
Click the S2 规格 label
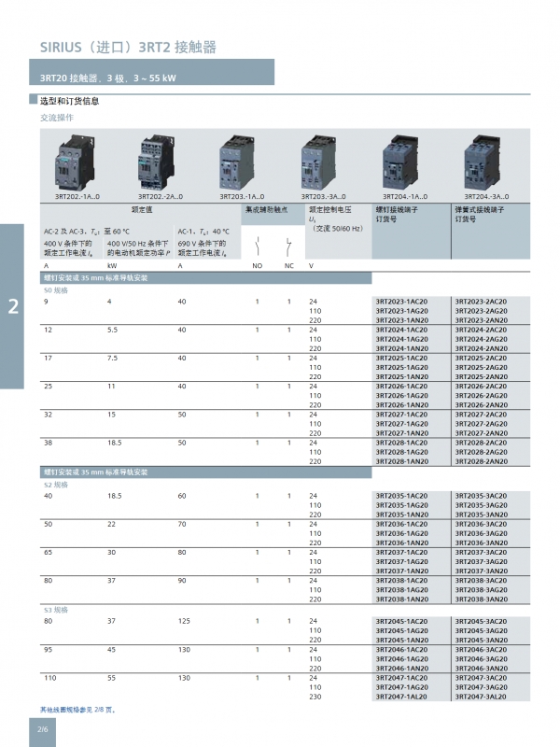(56, 485)
